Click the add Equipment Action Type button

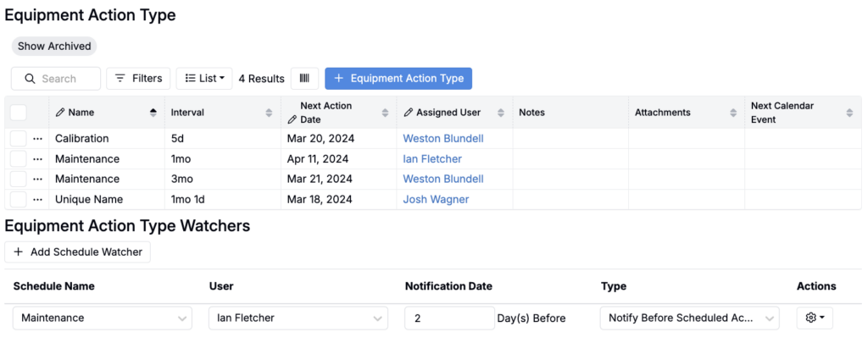[398, 79]
